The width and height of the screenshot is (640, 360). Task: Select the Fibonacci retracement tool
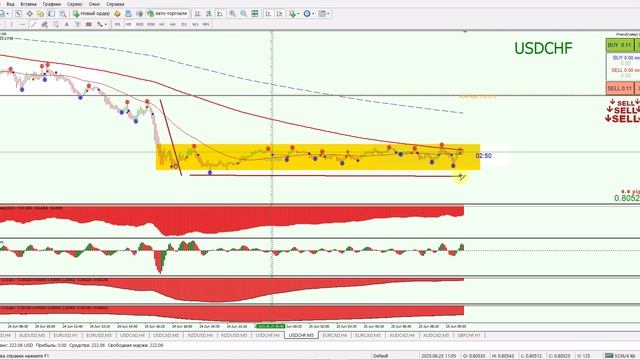click(56, 24)
